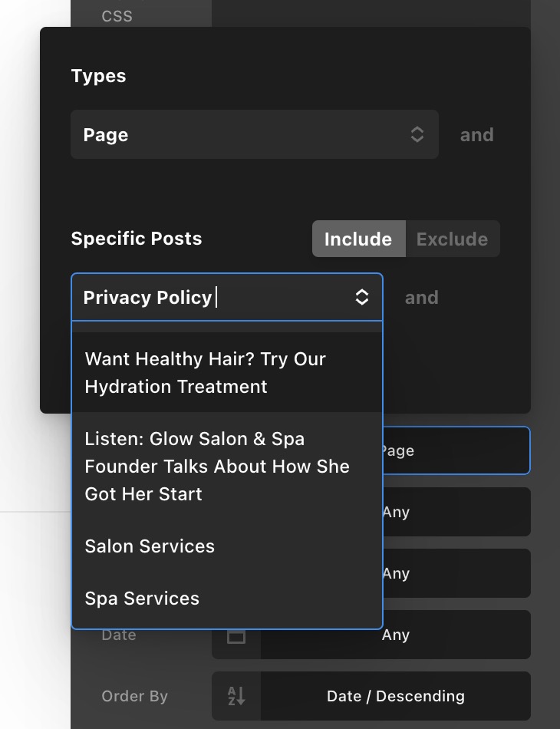Image resolution: width=560 pixels, height=729 pixels.
Task: Select the "Listen: Glow Salon & Spa Founder" post
Action: click(x=217, y=467)
